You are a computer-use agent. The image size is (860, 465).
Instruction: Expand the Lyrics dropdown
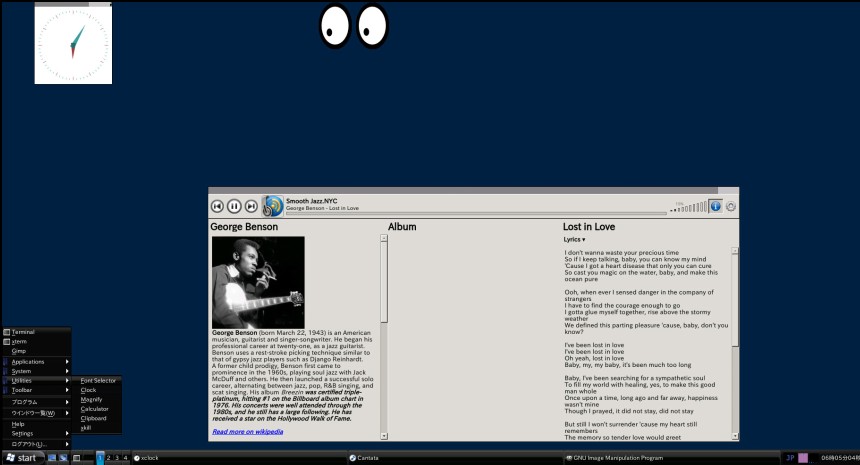(x=574, y=239)
